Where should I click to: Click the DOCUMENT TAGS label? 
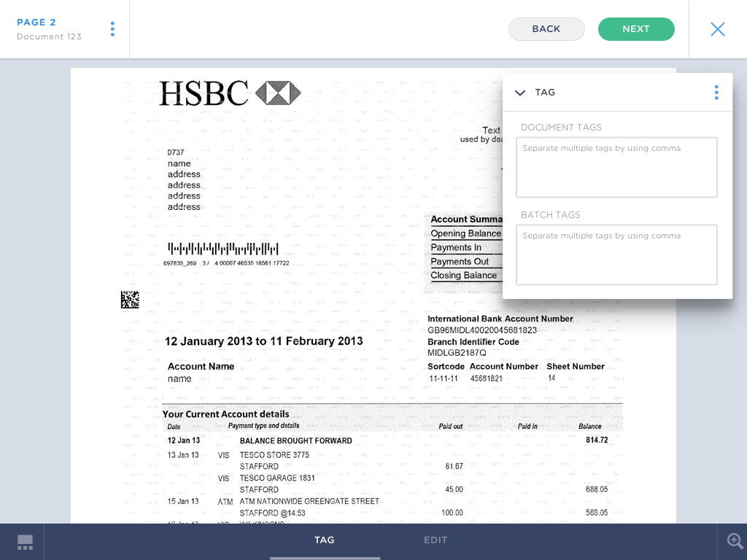click(x=561, y=128)
